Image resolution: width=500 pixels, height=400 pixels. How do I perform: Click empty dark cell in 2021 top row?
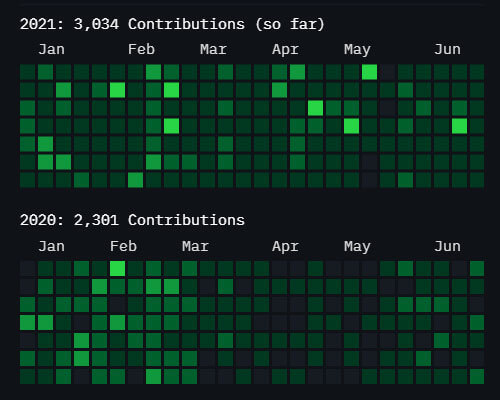click(388, 72)
